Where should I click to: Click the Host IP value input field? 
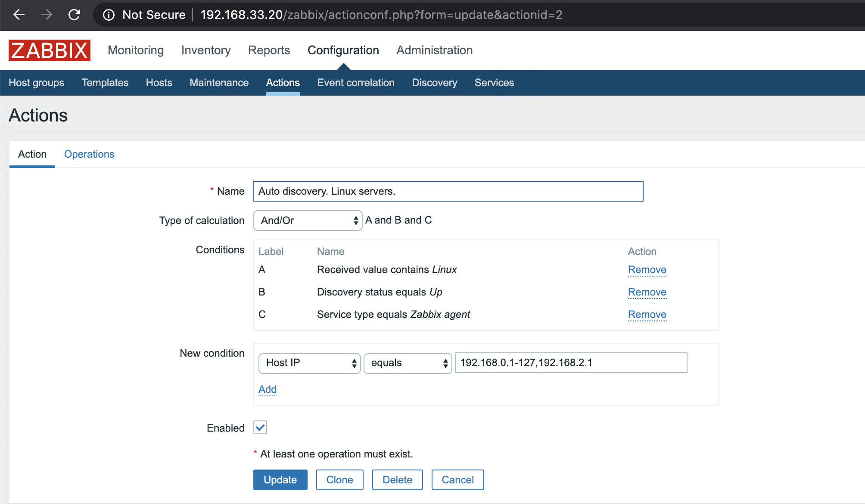coord(571,363)
